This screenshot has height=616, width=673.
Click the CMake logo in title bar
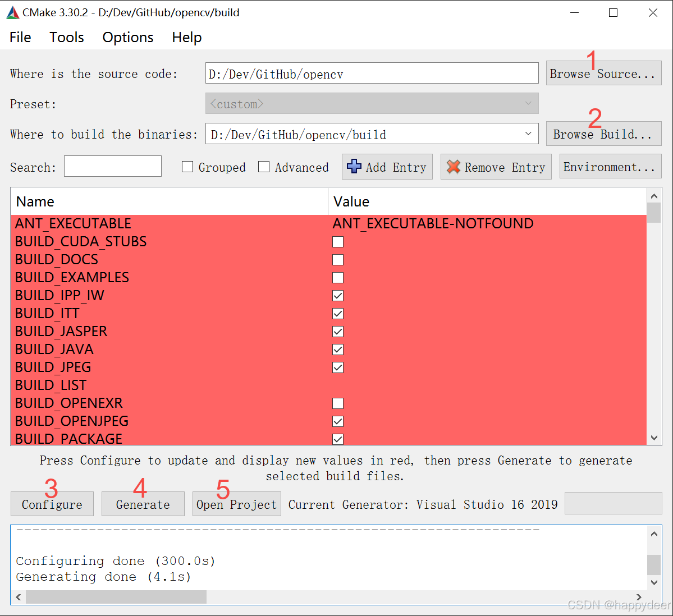click(x=12, y=12)
